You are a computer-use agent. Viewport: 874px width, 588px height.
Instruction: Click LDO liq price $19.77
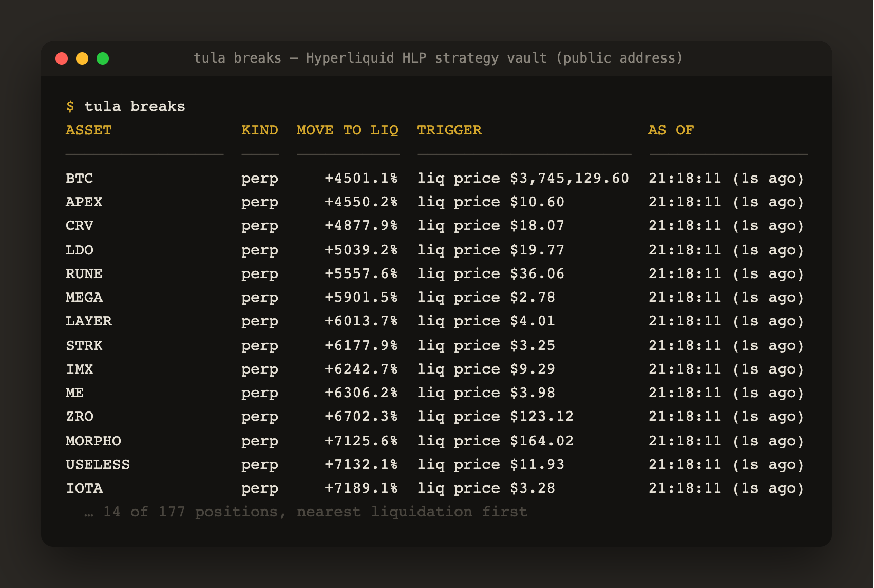[x=491, y=250]
